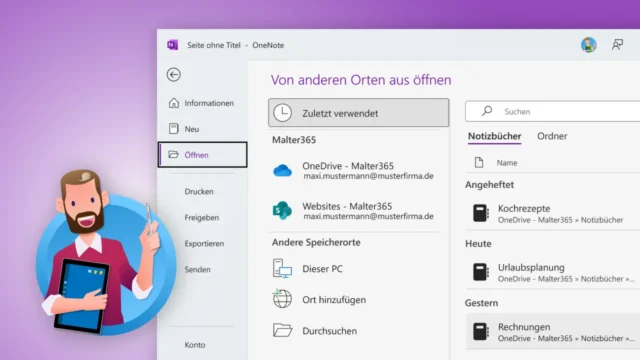Click into the Suchen search field
This screenshot has width=640, height=360.
coord(553,111)
